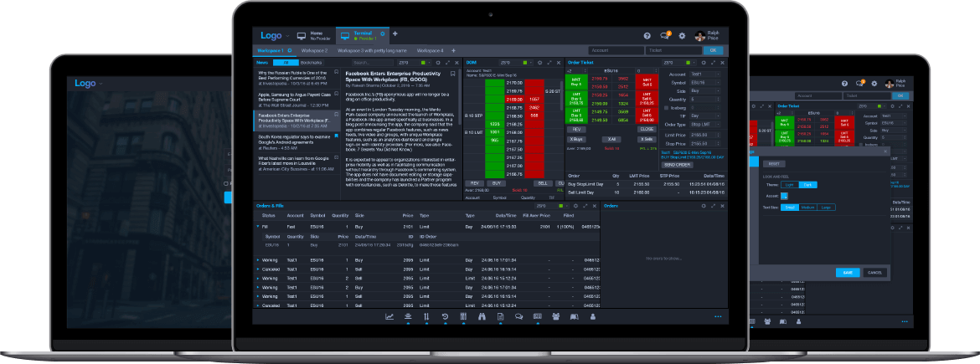The width and height of the screenshot is (980, 364).
Task: Maximize the Orders & Fills panel
Action: coord(586,205)
